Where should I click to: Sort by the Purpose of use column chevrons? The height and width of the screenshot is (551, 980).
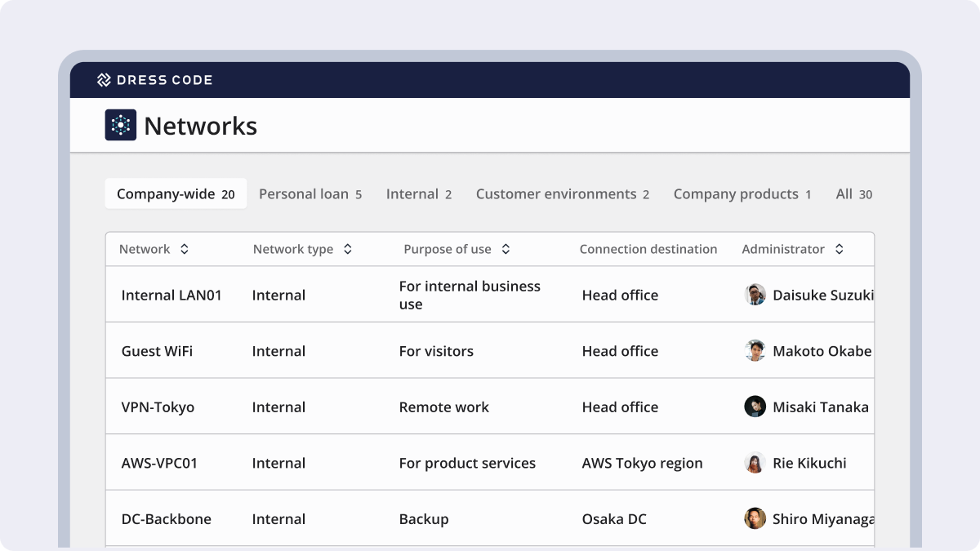(x=506, y=249)
